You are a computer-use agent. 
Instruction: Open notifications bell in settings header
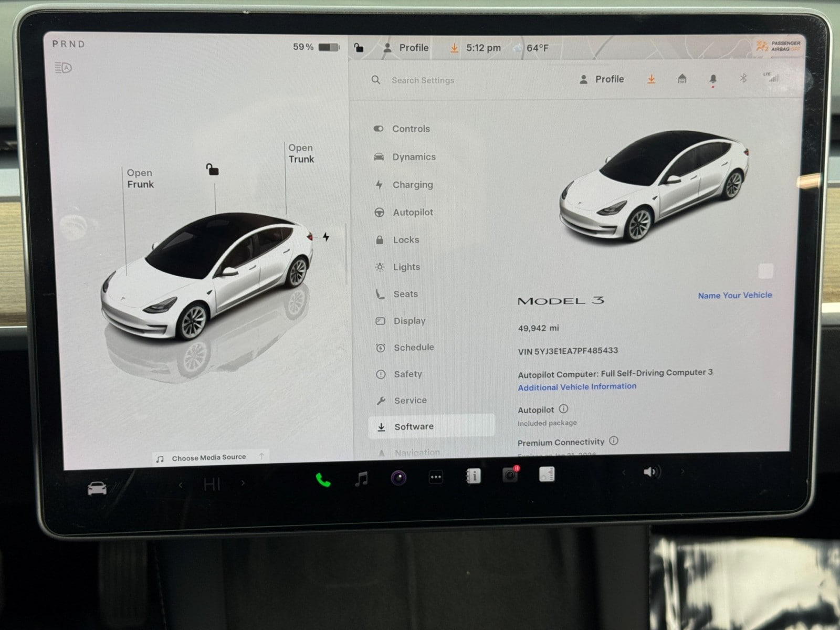click(x=712, y=79)
